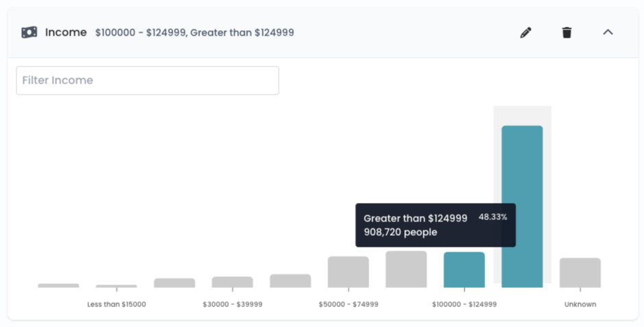Click the $40000 - $49999 bar

[x=290, y=281]
